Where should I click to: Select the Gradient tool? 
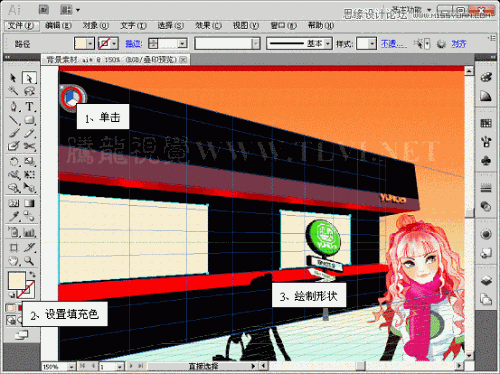(x=29, y=203)
